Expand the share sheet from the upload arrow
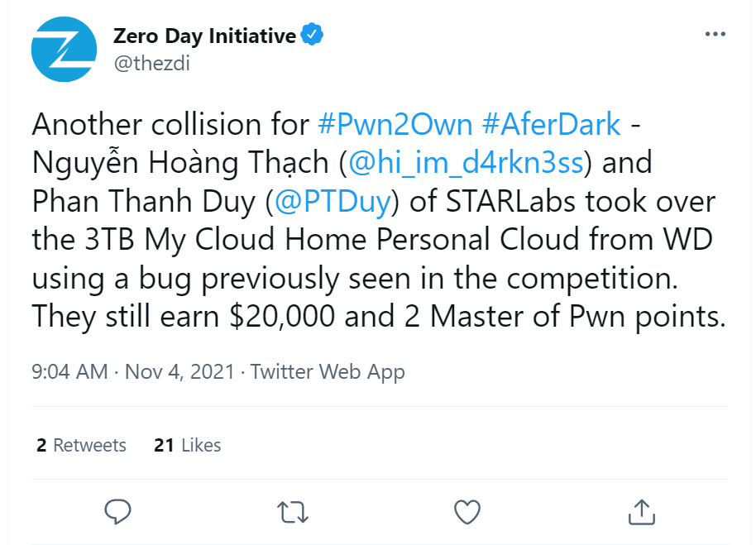Viewport: 756px width, 545px height. pos(641,512)
